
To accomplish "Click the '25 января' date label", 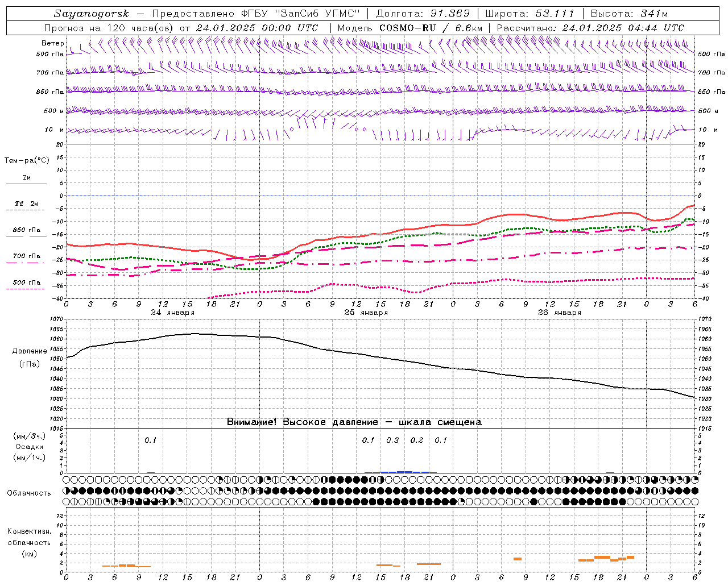I will pos(366,313).
